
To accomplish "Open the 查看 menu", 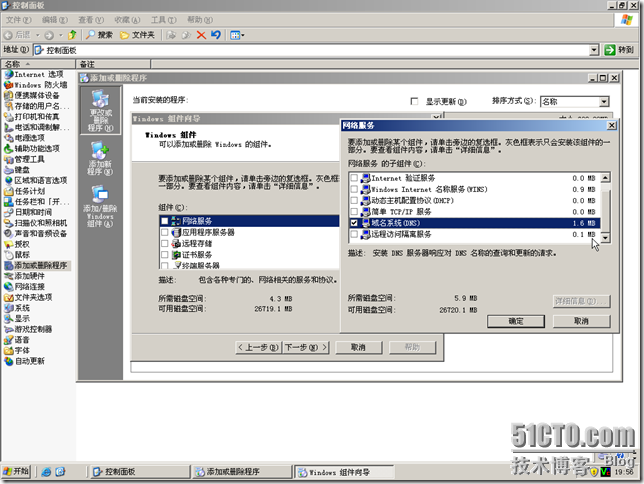I will [x=91, y=20].
